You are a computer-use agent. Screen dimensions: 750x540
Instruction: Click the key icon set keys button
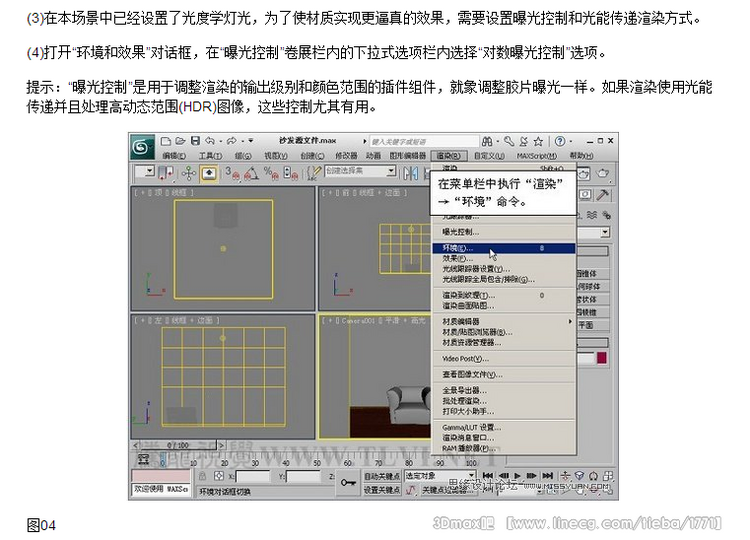point(348,482)
